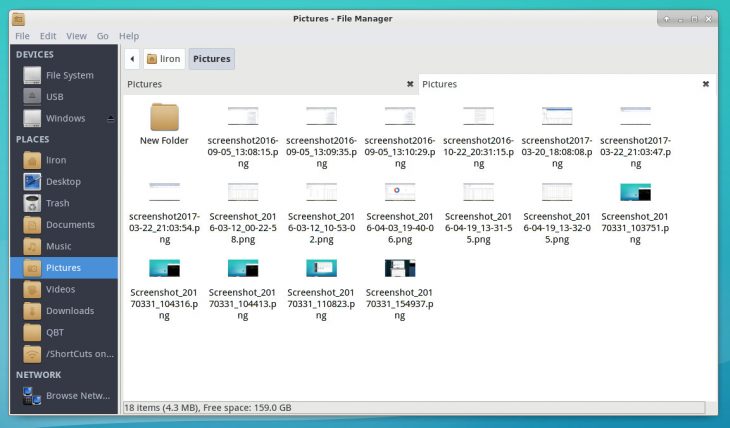Click Browse Network in sidebar
The image size is (730, 428).
pyautogui.click(x=64, y=396)
